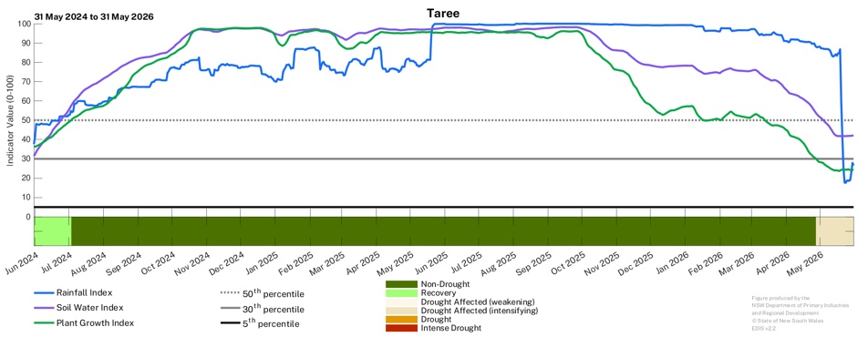Click the 'Jul 2025' x-axis label
Image resolution: width=868 pixels, height=337 pixels.
click(468, 262)
